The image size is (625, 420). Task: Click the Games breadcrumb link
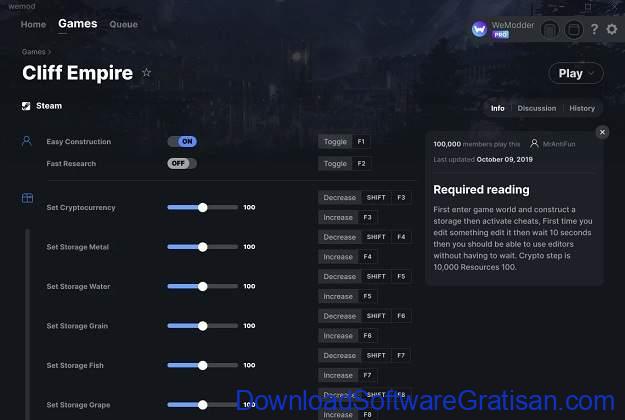(x=33, y=52)
